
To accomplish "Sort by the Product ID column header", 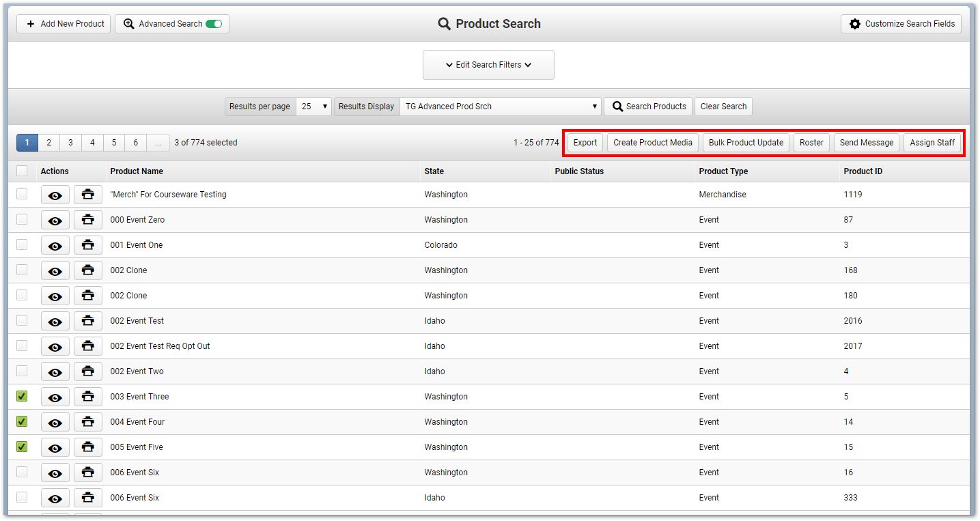I will tap(863, 171).
